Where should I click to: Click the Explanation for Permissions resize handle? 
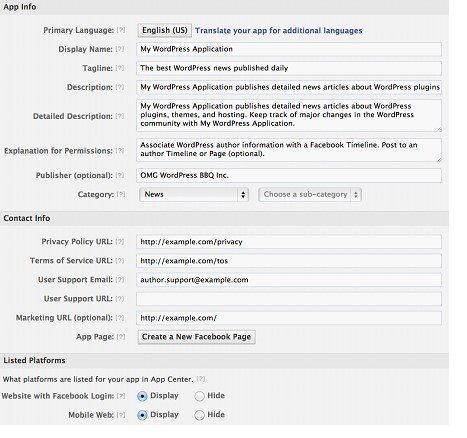pyautogui.click(x=439, y=159)
